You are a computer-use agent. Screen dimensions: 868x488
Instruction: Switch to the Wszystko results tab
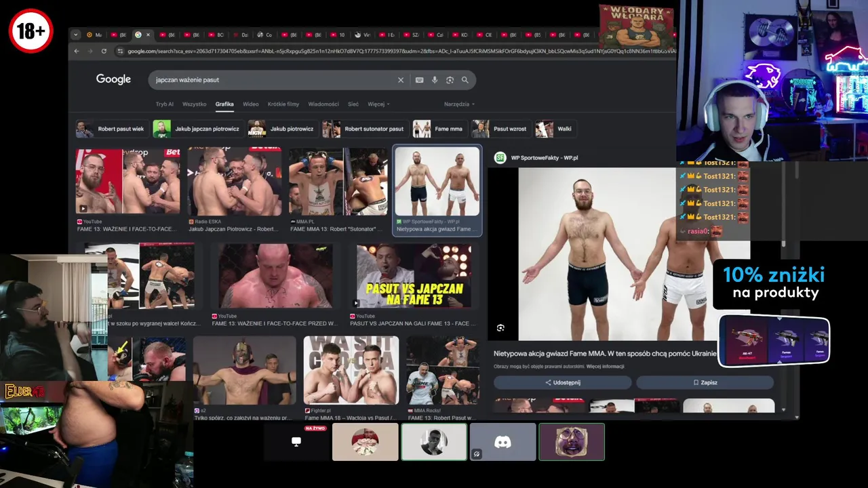tap(195, 104)
